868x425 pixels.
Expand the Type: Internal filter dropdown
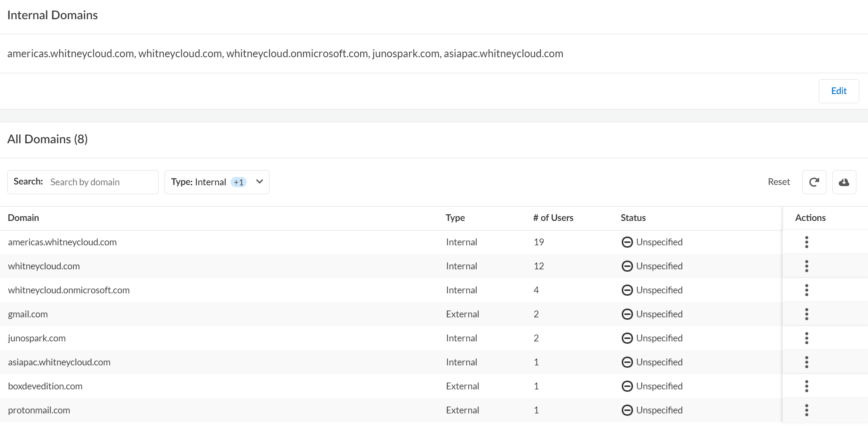(x=259, y=182)
